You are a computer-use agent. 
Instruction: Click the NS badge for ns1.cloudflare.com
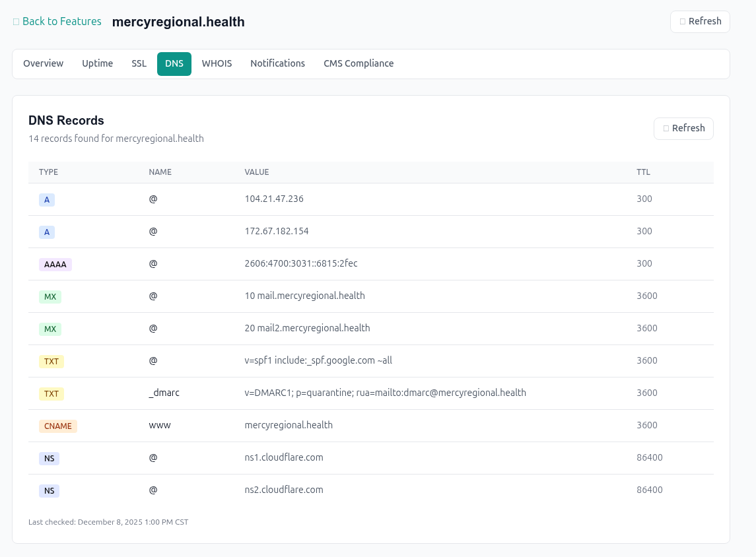pyautogui.click(x=49, y=458)
